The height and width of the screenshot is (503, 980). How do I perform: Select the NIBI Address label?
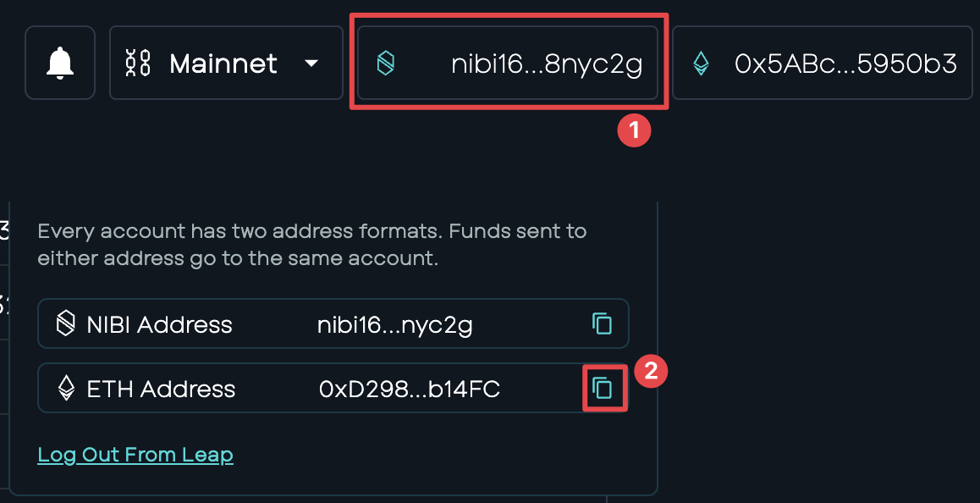(159, 324)
